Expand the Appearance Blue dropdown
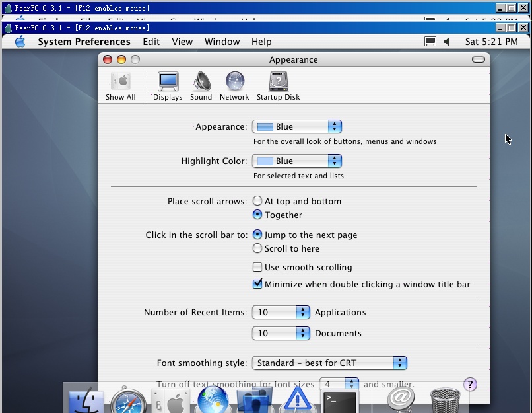Image resolution: width=532 pixels, height=413 pixels. click(x=297, y=127)
